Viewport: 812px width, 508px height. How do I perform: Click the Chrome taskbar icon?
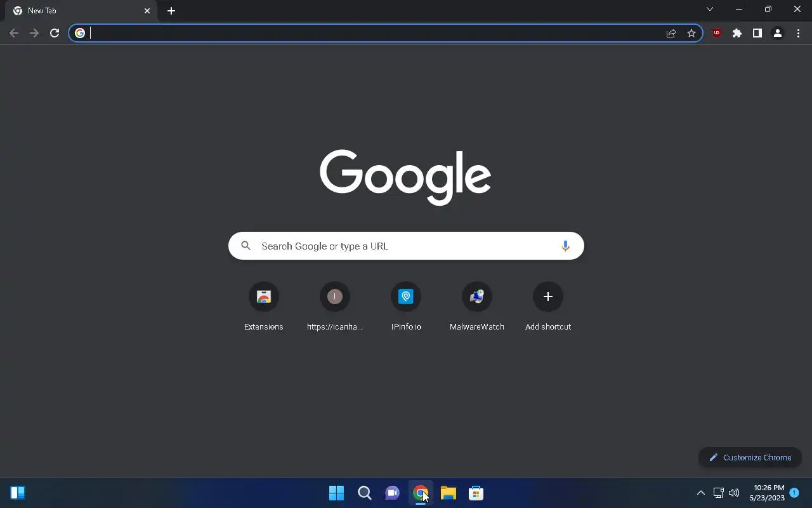[x=420, y=493]
